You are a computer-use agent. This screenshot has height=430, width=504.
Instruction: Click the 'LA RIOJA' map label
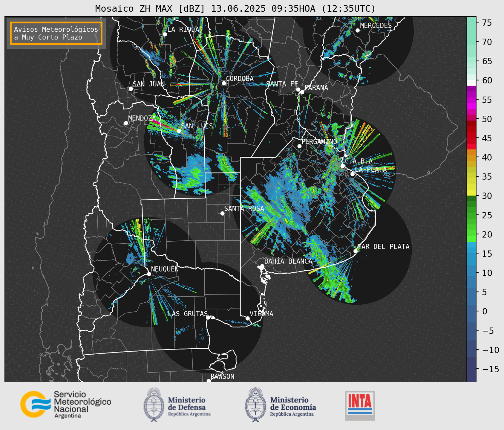click(183, 29)
